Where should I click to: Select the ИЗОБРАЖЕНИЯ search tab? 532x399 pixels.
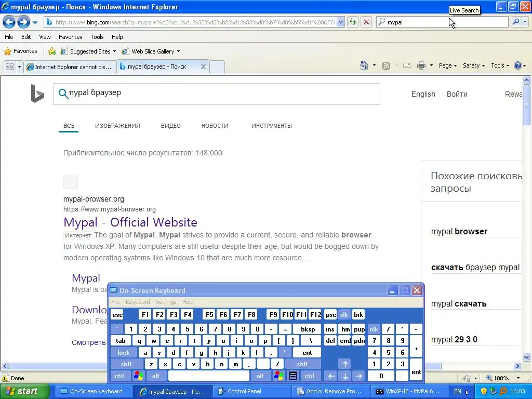117,126
